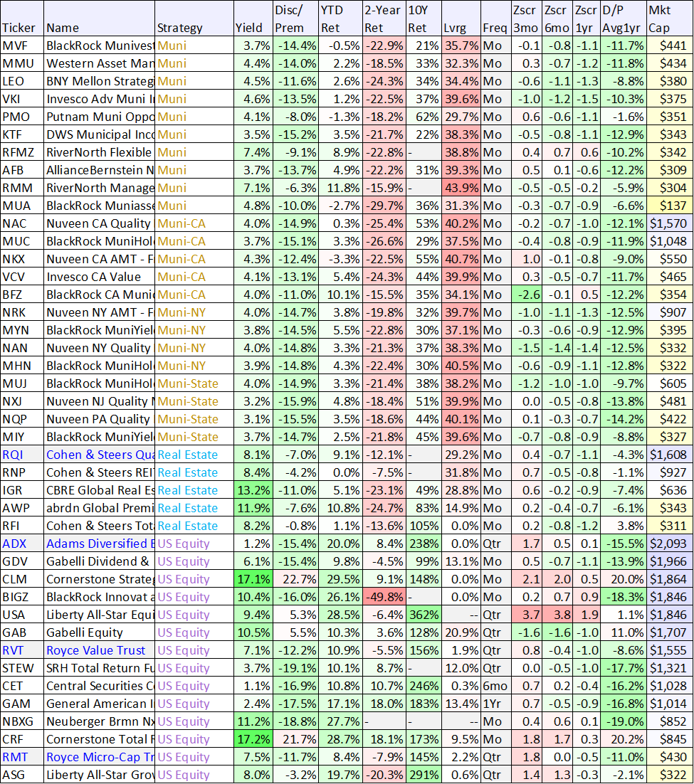Select the Lvrg column header
Viewport: 694px width, 784px height.
(x=461, y=18)
